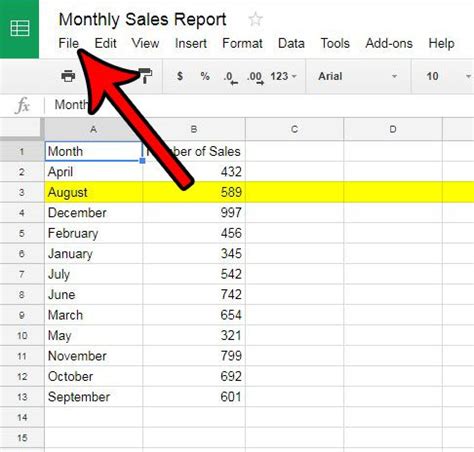This screenshot has height=452, width=474.
Task: Select the June cell
Action: 94,295
